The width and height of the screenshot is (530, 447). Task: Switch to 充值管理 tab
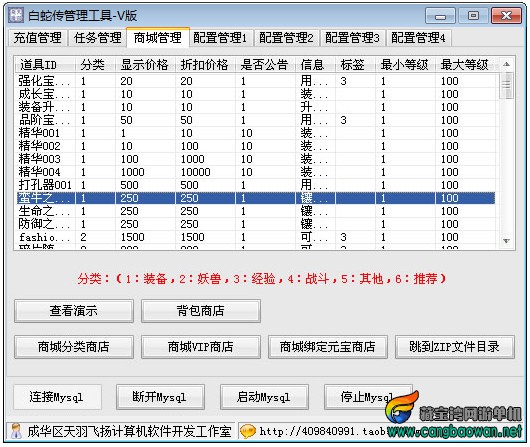pos(38,38)
